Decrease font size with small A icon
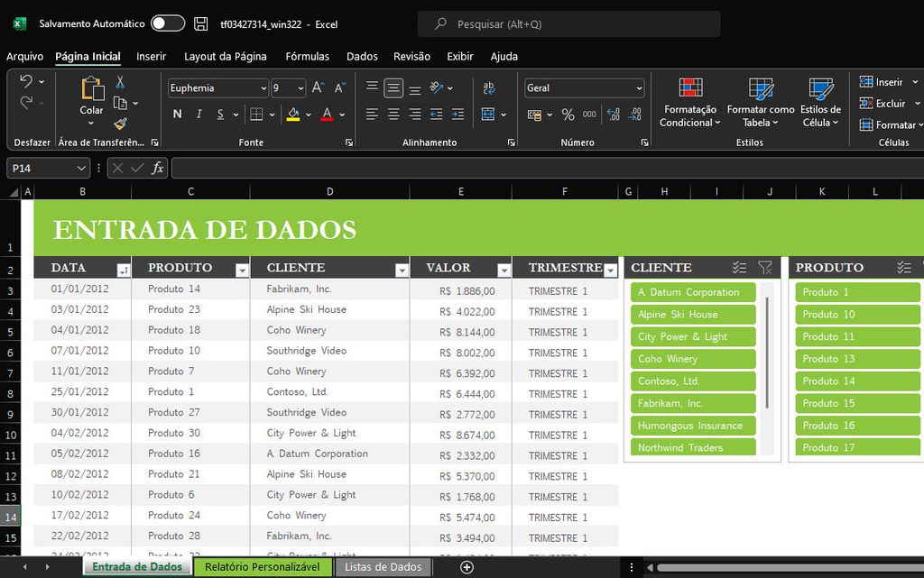This screenshot has width=924, height=578. 339,87
